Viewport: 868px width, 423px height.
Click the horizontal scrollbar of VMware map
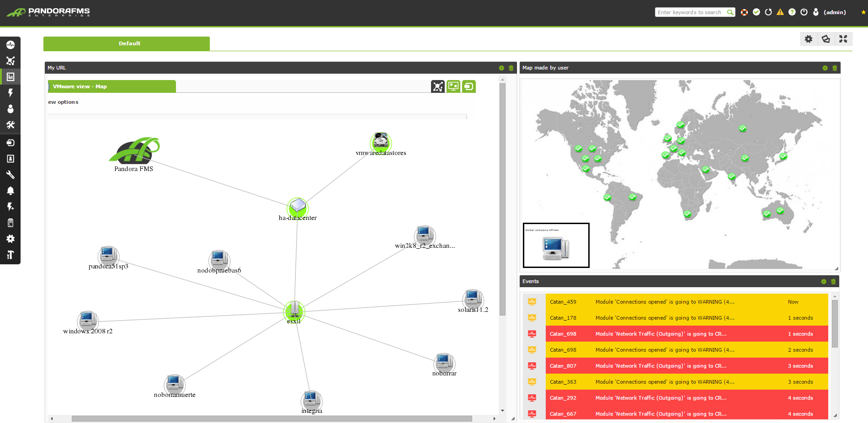[272, 418]
